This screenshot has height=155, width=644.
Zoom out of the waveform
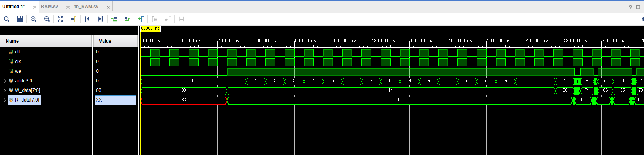47,19
